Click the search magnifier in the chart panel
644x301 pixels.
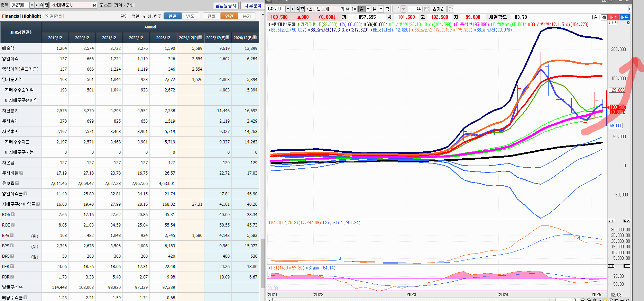tap(297, 9)
